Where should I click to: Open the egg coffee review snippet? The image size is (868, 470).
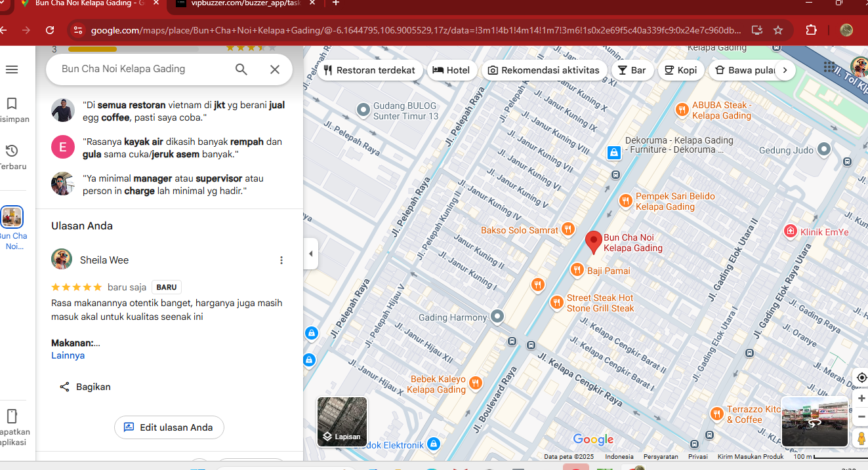pos(169,111)
